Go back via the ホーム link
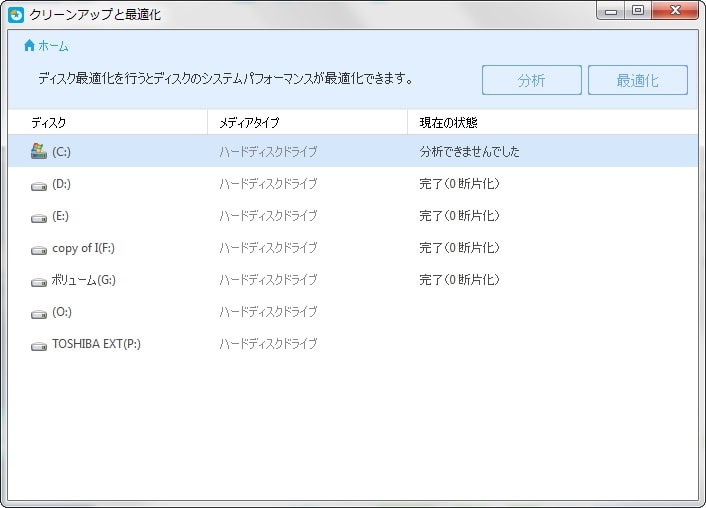This screenshot has width=706, height=508. pyautogui.click(x=53, y=46)
